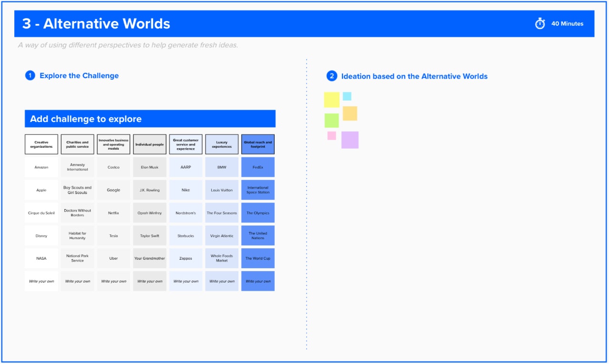Click the Zappos cell

click(x=186, y=258)
